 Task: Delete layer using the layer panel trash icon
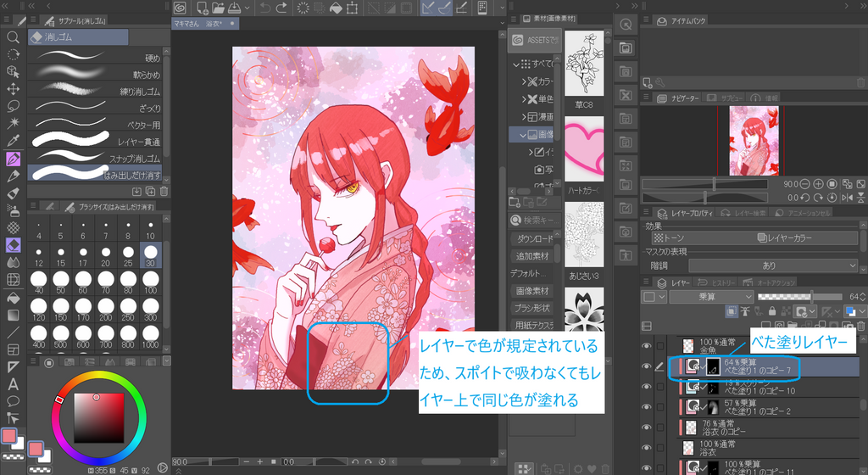tap(861, 326)
